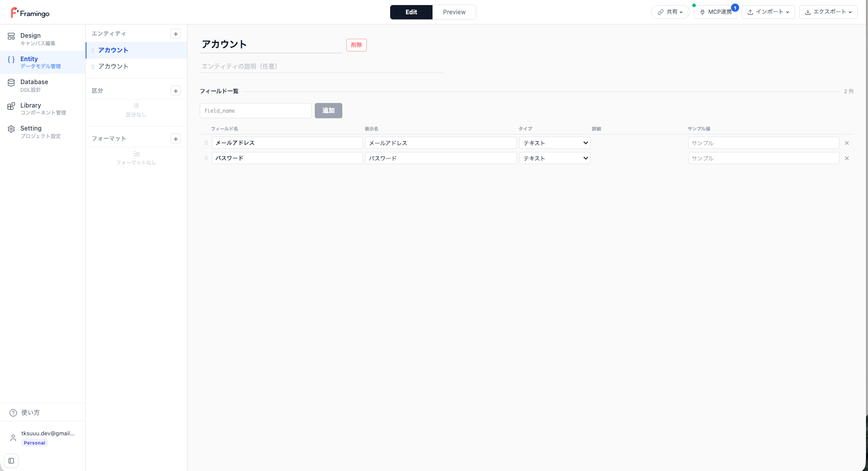This screenshot has height=471, width=868.
Task: Open type dropdown for パスワード row
Action: click(555, 158)
